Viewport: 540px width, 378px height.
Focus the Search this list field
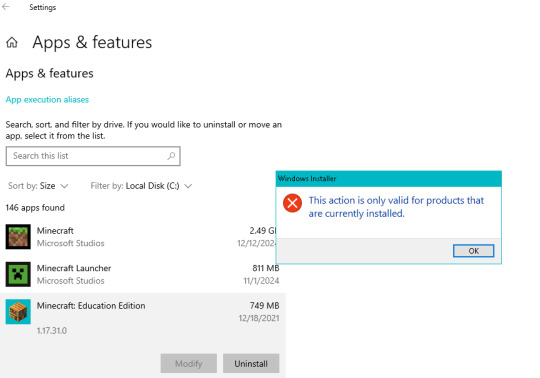93,156
